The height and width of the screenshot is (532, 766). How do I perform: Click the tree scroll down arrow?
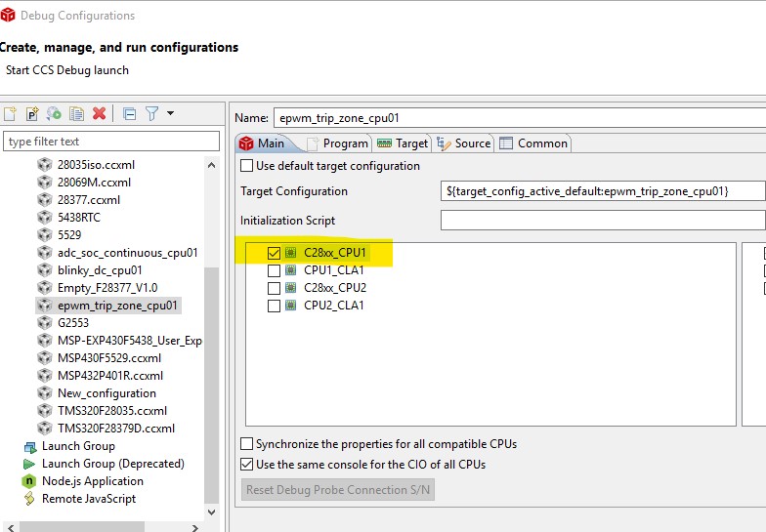click(x=211, y=512)
